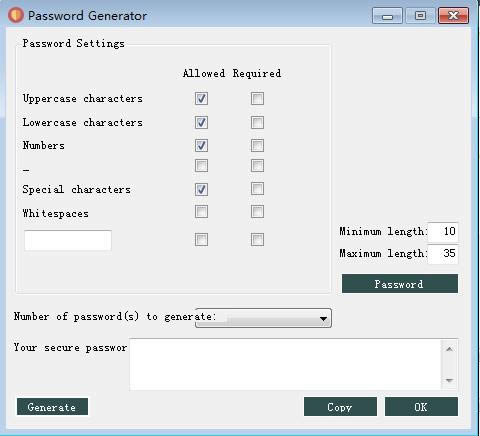The image size is (480, 436).
Task: Click the custom characters text box
Action: pyautogui.click(x=68, y=240)
